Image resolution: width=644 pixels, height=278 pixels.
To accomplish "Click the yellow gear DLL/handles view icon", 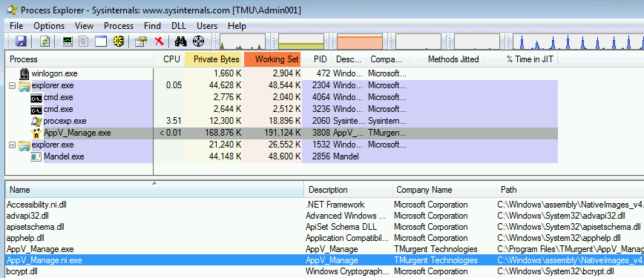I will tap(118, 41).
